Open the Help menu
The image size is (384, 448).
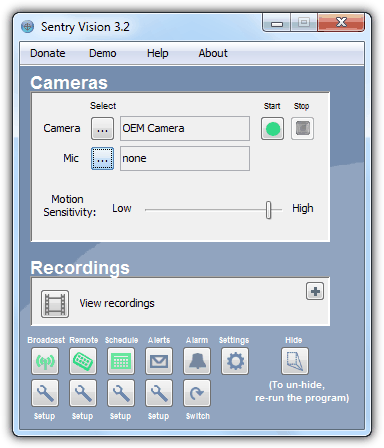point(158,53)
